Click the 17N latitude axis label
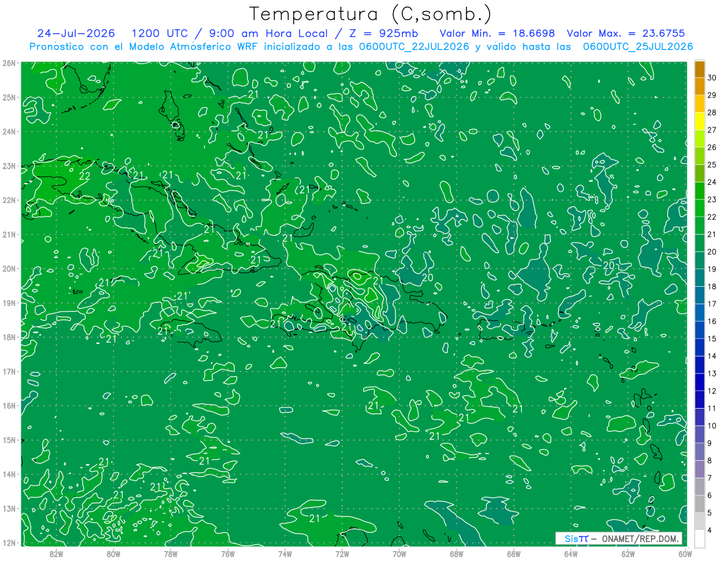728x562 pixels. click(8, 371)
